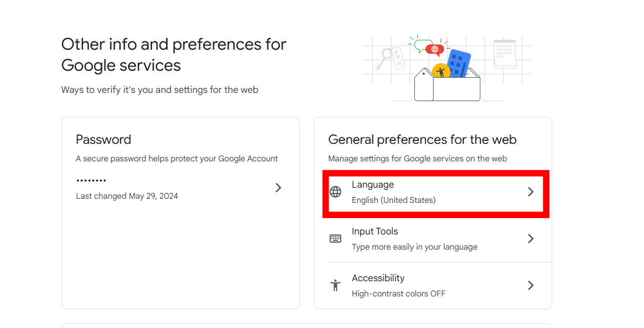Screen dimensions: 644x328
Task: Click the globe icon beside Language
Action: [x=335, y=192]
